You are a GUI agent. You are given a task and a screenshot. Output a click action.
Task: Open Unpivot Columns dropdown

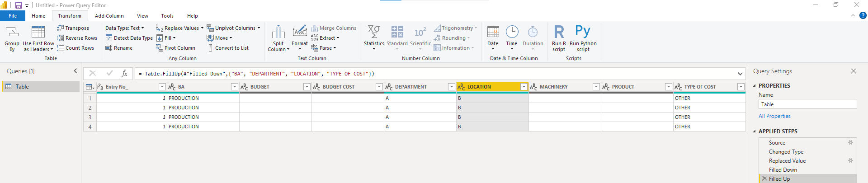(234, 28)
